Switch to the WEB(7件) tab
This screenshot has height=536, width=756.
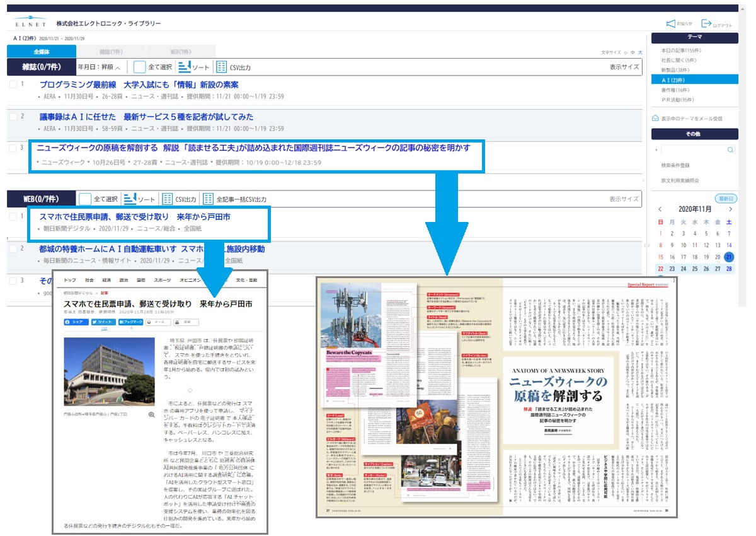[181, 52]
